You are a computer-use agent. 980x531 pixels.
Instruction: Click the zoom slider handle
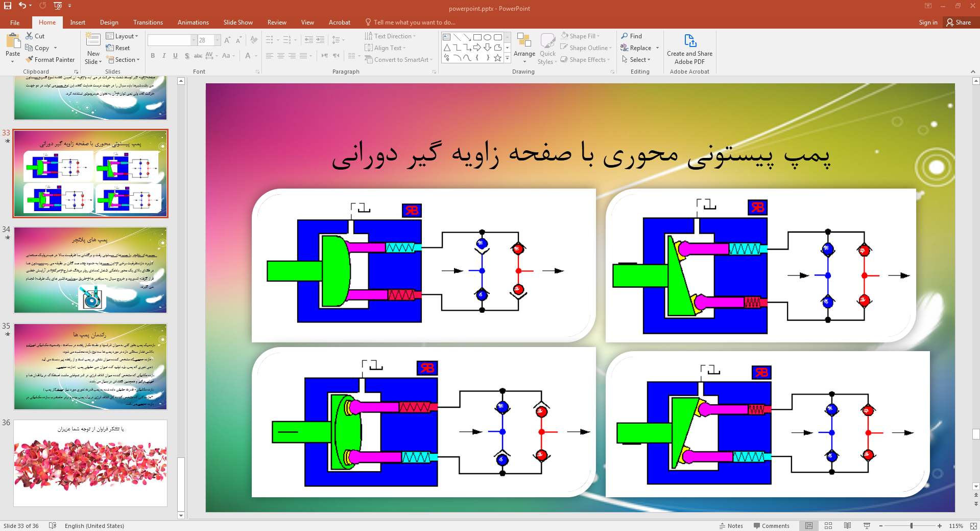[x=911, y=526]
